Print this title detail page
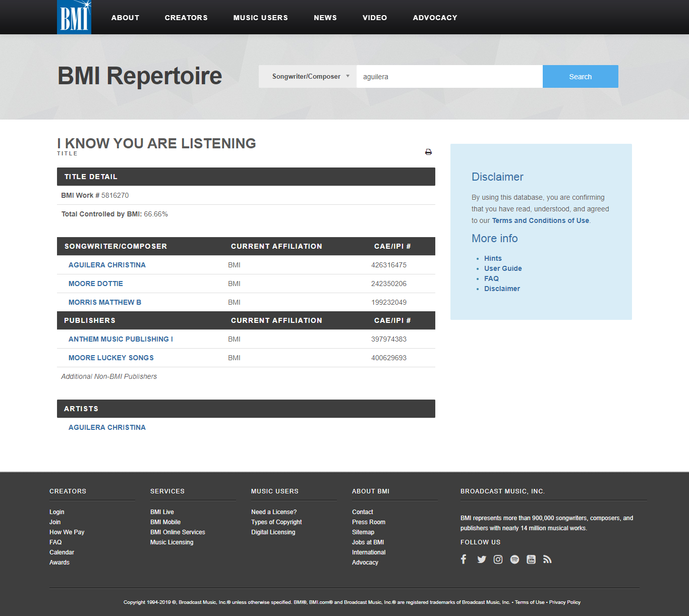This screenshot has height=616, width=689. point(428,152)
